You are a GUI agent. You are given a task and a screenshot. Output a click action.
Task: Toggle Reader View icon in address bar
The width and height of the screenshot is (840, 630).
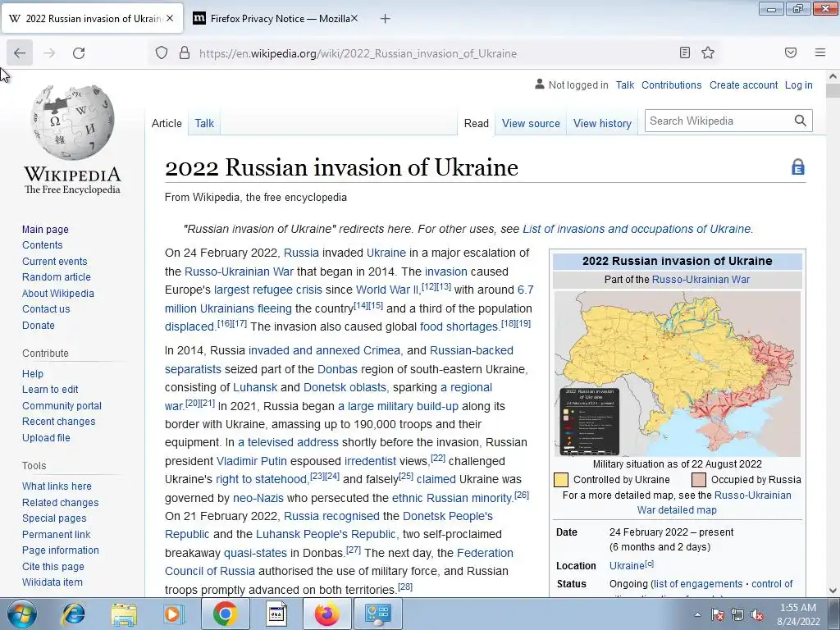pyautogui.click(x=685, y=52)
